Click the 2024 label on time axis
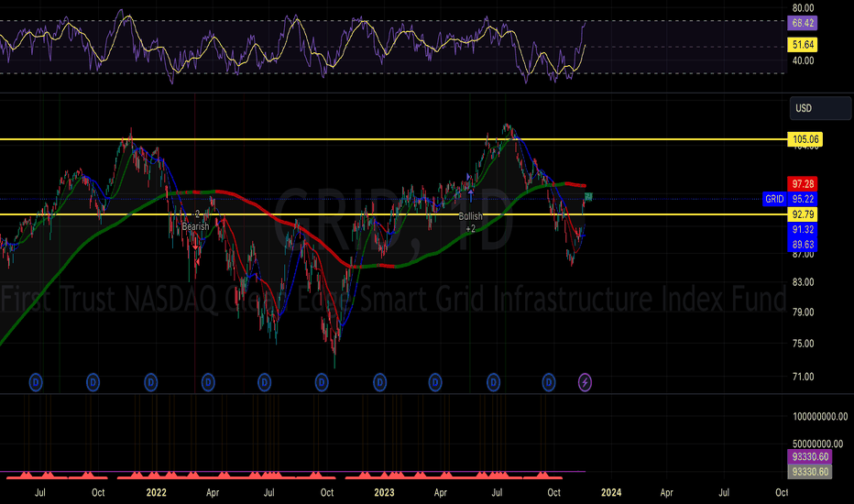Image resolution: width=854 pixels, height=504 pixels. (611, 493)
